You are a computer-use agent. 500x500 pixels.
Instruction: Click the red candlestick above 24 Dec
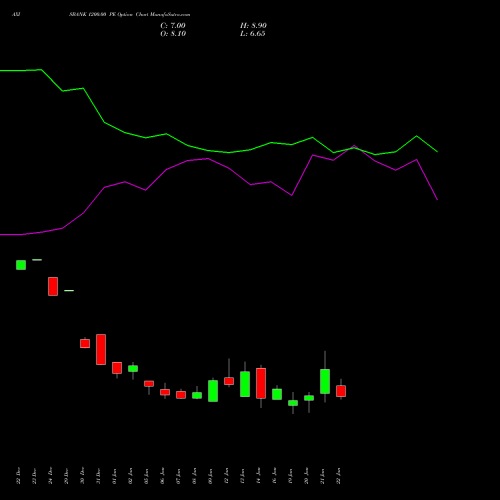pos(53,286)
